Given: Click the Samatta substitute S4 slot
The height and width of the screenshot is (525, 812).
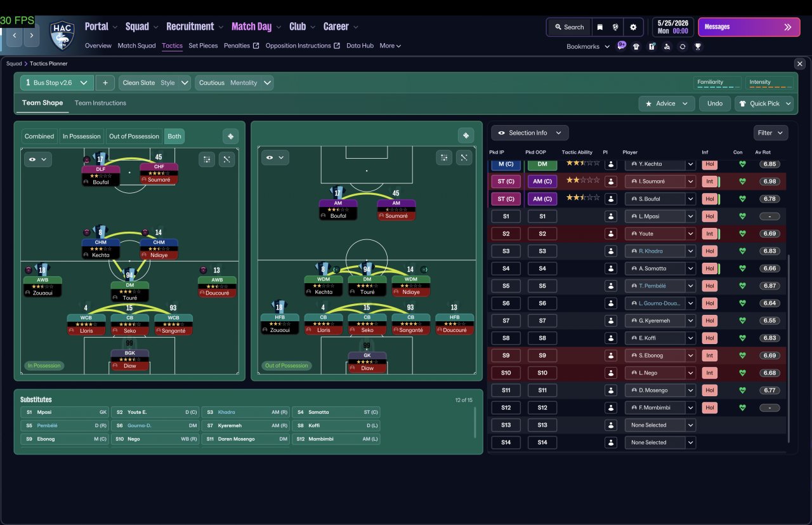Looking at the screenshot, I should click(336, 412).
